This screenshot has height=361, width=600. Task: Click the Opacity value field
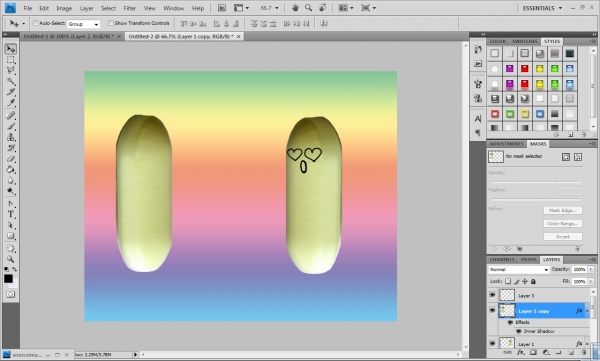tap(579, 270)
